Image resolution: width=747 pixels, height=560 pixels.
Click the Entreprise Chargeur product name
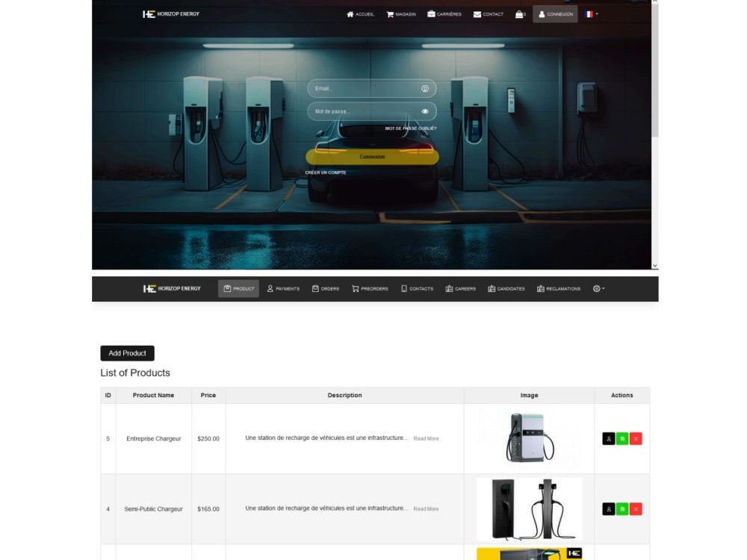point(154,438)
